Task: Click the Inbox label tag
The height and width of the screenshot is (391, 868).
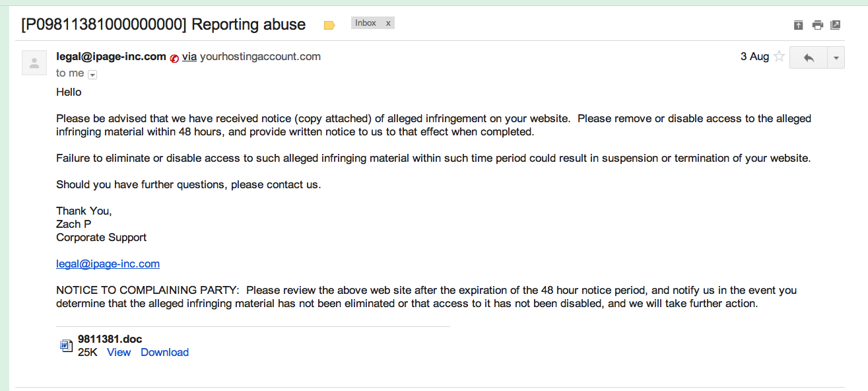Action: pos(366,23)
